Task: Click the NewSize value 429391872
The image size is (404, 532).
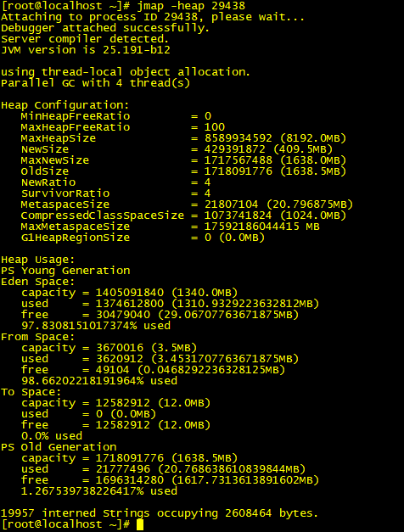Action: coord(235,149)
